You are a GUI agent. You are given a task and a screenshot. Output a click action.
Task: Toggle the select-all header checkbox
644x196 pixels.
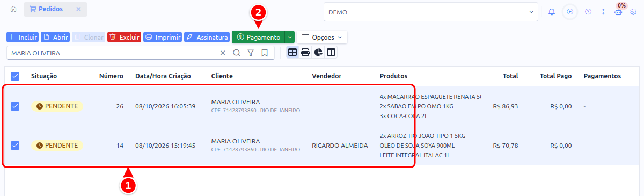click(x=15, y=76)
